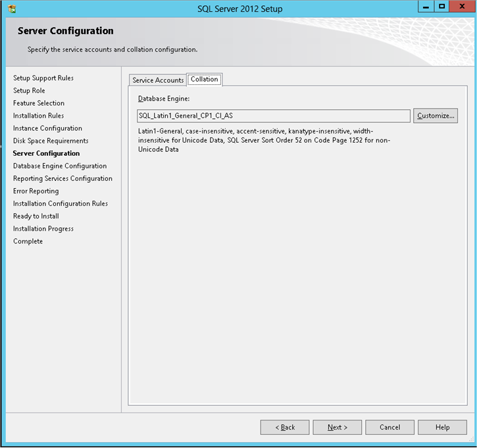Go back with the Back button
Viewport: 477px width, 448px height.
tap(285, 428)
